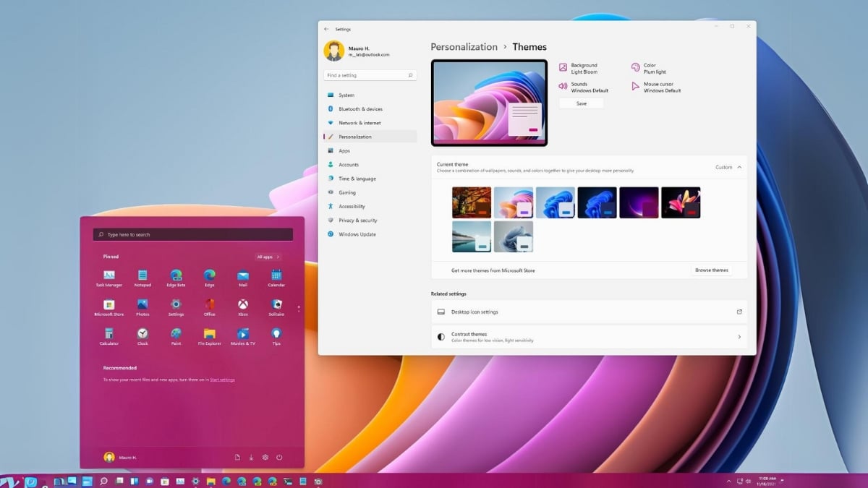Select Windows Update in sidebar
Screen dimensions: 868x488
click(x=357, y=234)
